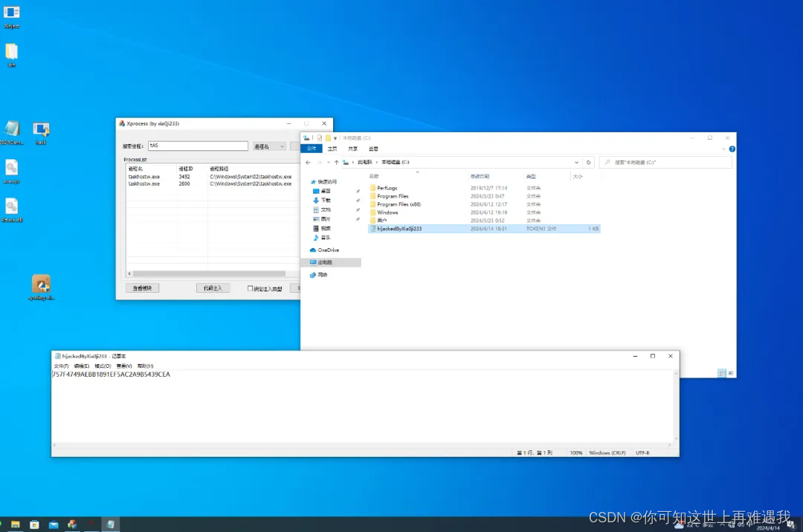Select the XHackdll desktop file icon

click(x=11, y=210)
